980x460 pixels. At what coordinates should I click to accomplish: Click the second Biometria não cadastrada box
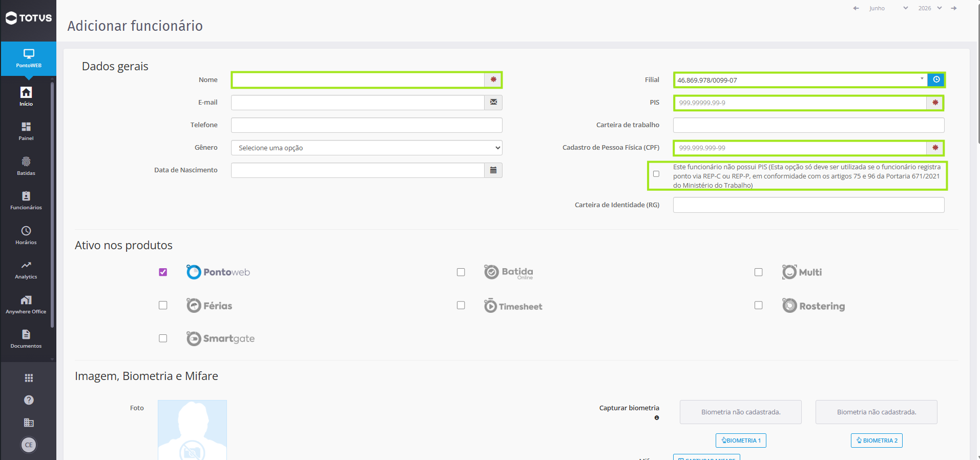pos(877,412)
